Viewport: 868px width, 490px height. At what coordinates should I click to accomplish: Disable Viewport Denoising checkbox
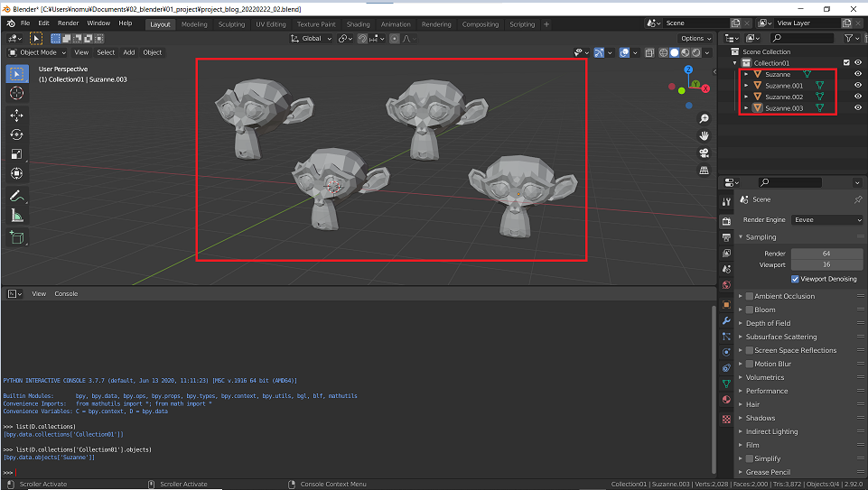(795, 279)
